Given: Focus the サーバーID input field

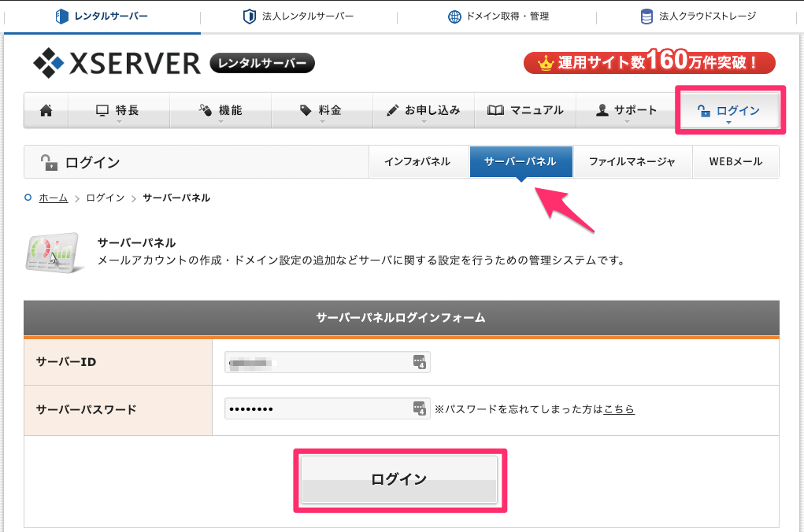Looking at the screenshot, I should click(x=327, y=362).
